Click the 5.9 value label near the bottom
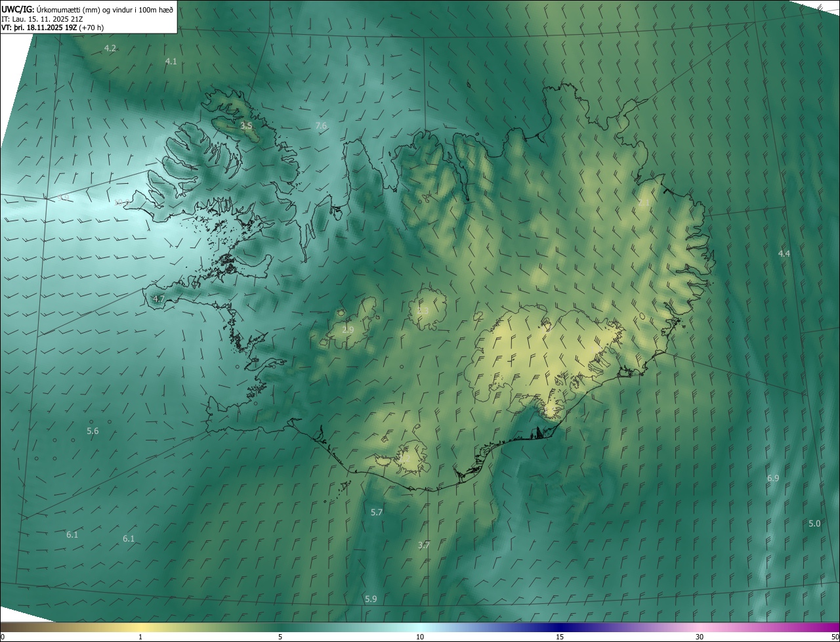840x642 pixels. click(x=371, y=599)
